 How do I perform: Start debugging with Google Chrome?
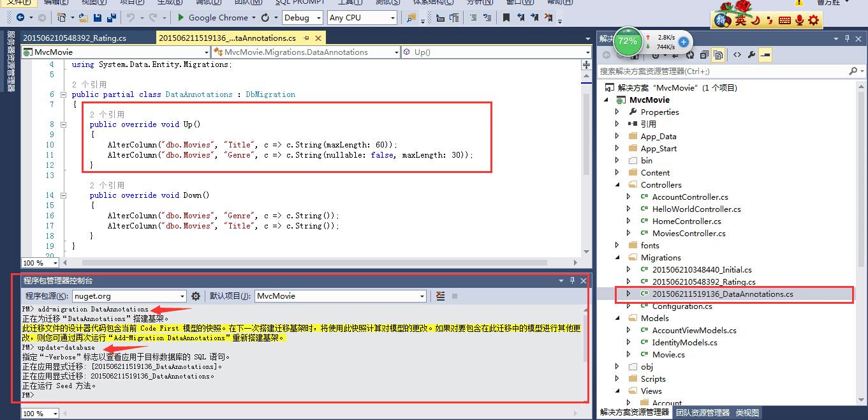point(180,17)
